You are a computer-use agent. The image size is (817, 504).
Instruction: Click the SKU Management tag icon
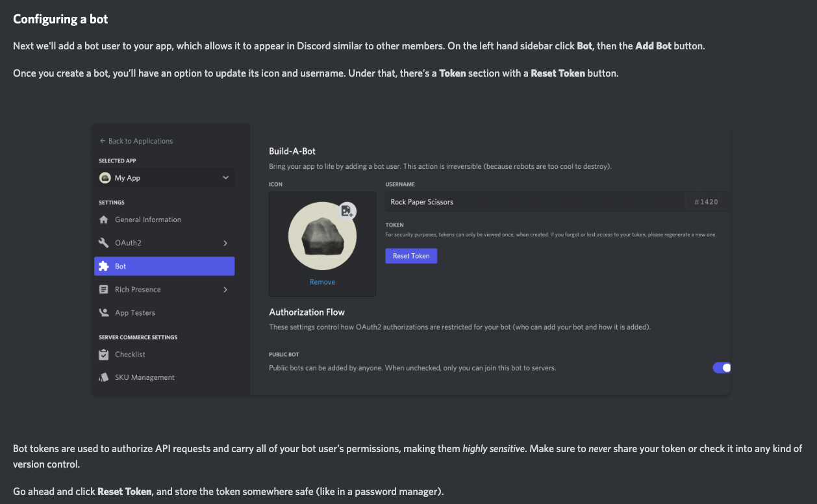point(103,377)
